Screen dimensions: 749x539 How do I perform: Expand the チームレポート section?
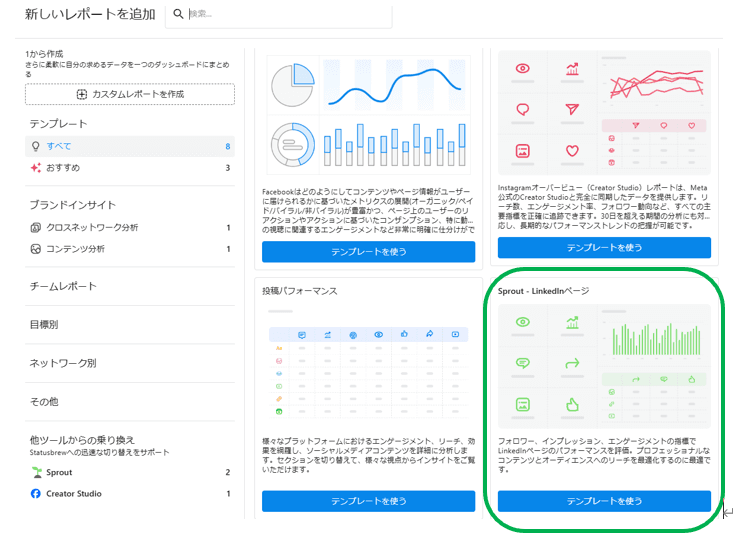point(63,286)
